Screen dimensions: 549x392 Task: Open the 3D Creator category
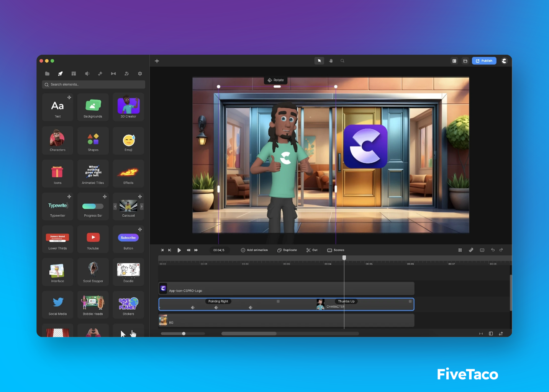coord(128,107)
